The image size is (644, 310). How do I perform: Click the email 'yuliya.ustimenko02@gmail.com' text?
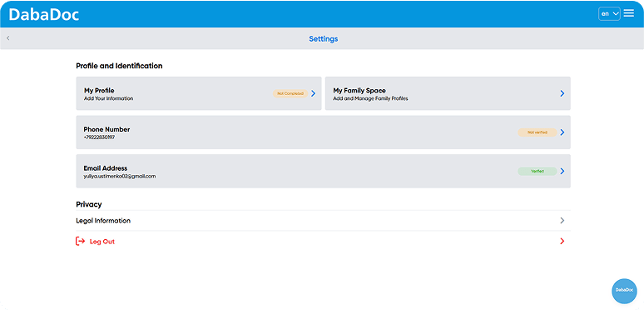click(120, 177)
